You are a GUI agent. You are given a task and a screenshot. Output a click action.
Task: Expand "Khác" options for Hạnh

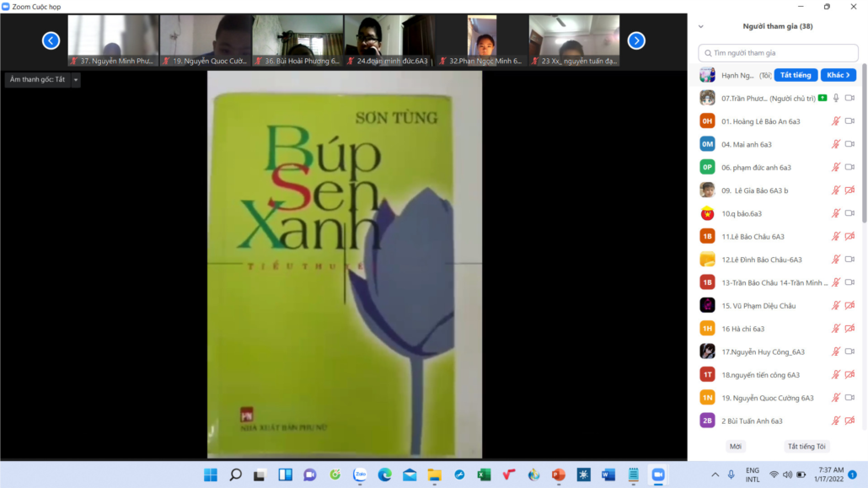tap(838, 75)
